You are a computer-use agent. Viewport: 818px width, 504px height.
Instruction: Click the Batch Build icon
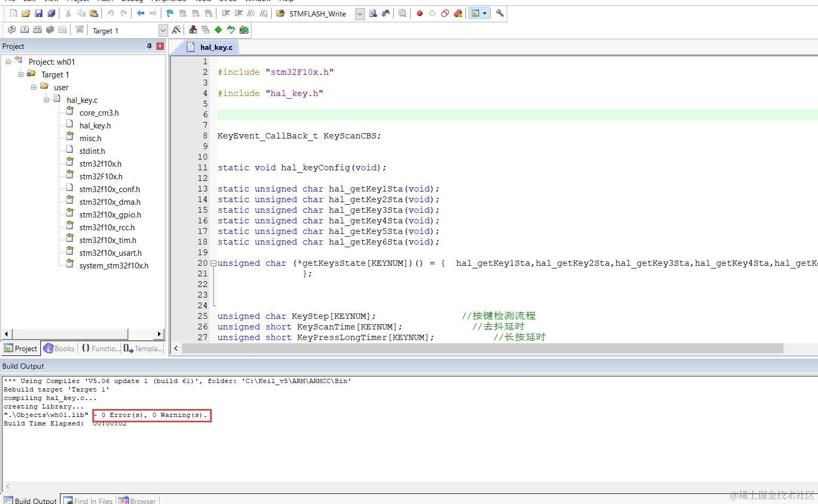click(x=50, y=30)
